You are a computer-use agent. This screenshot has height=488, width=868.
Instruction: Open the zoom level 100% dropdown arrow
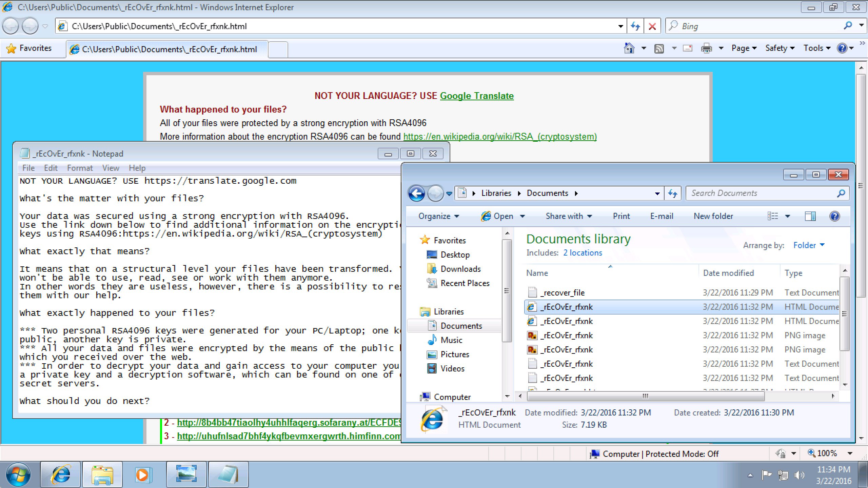click(850, 453)
